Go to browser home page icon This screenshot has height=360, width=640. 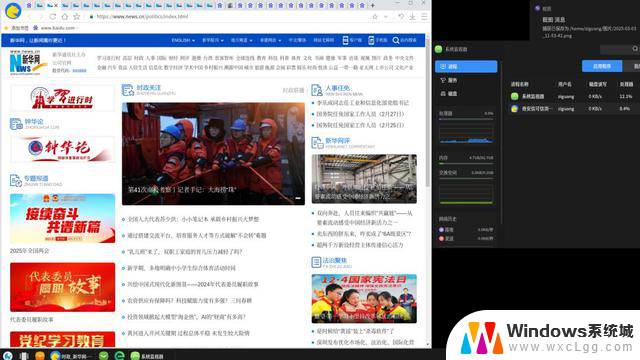click(x=64, y=17)
